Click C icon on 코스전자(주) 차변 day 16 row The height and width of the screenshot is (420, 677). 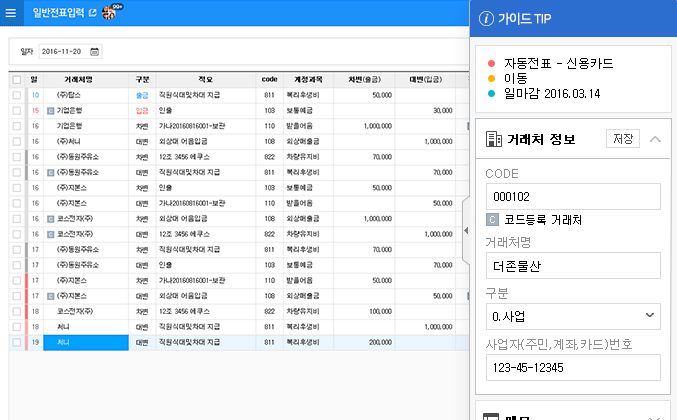(51, 219)
